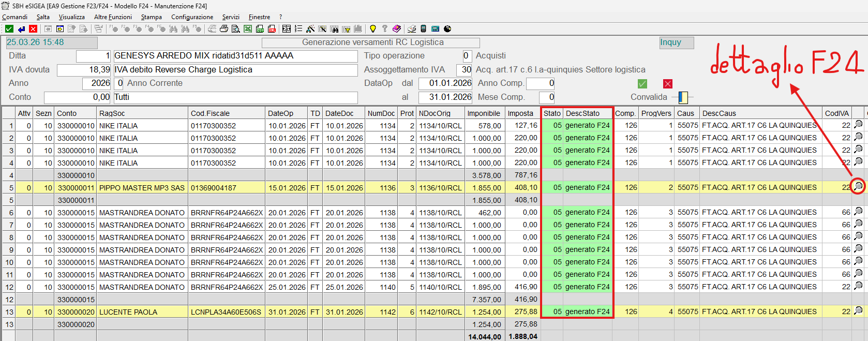Click the Anno field showing 2026
This screenshot has width=868, height=341.
tap(97, 83)
